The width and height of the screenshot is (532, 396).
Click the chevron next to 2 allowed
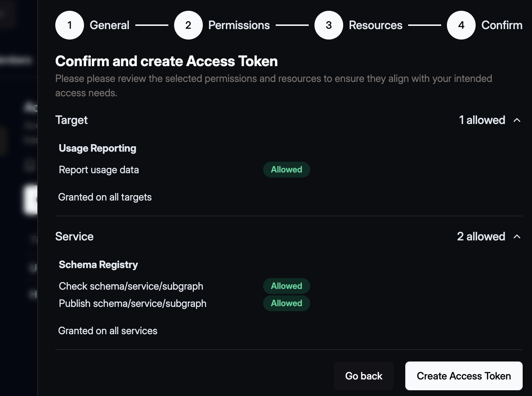click(x=517, y=236)
